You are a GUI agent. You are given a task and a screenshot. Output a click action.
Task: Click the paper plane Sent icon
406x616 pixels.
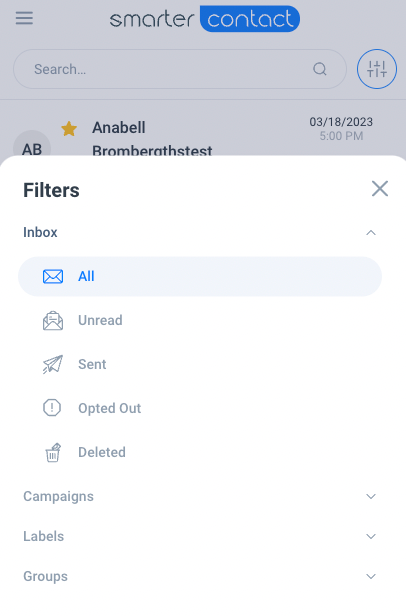pos(53,364)
